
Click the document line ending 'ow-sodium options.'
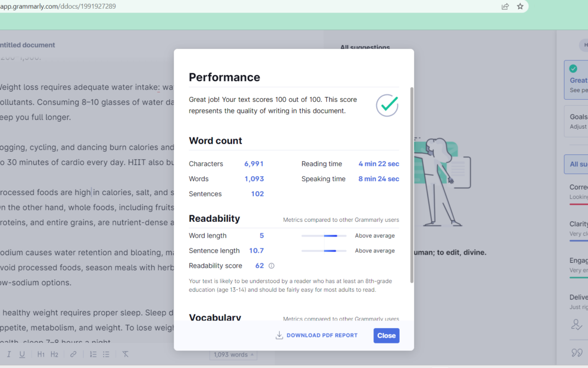[35, 282]
